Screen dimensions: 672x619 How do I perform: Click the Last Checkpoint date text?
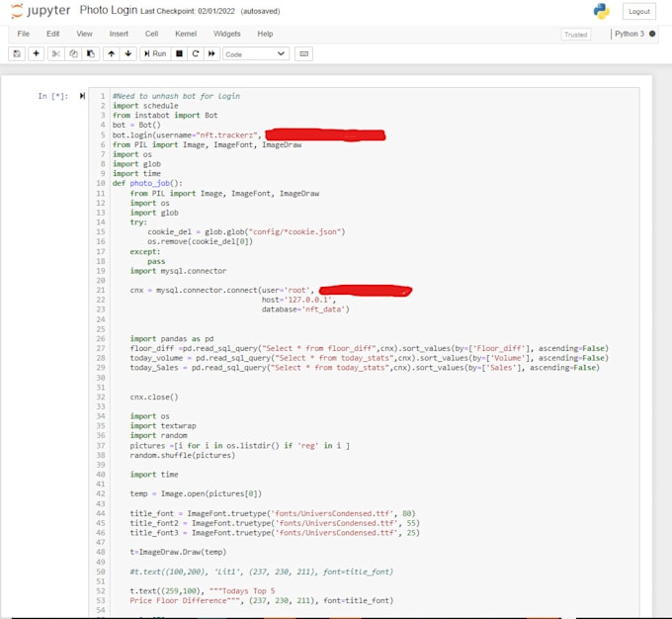pos(188,11)
